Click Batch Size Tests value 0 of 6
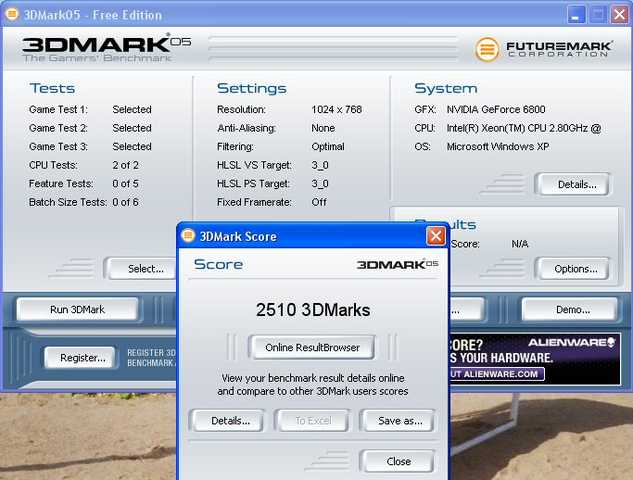This screenshot has height=480, width=633. pos(126,202)
